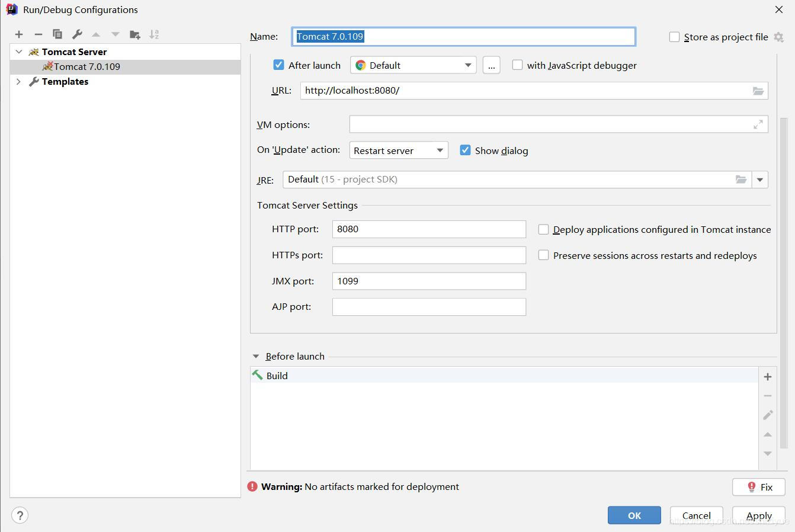Screen dimensions: 795x532
Task: Select Templates label in tree
Action: pos(65,81)
